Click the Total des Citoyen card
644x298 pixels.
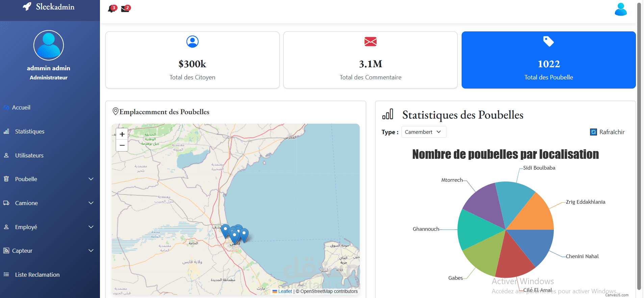(x=192, y=60)
